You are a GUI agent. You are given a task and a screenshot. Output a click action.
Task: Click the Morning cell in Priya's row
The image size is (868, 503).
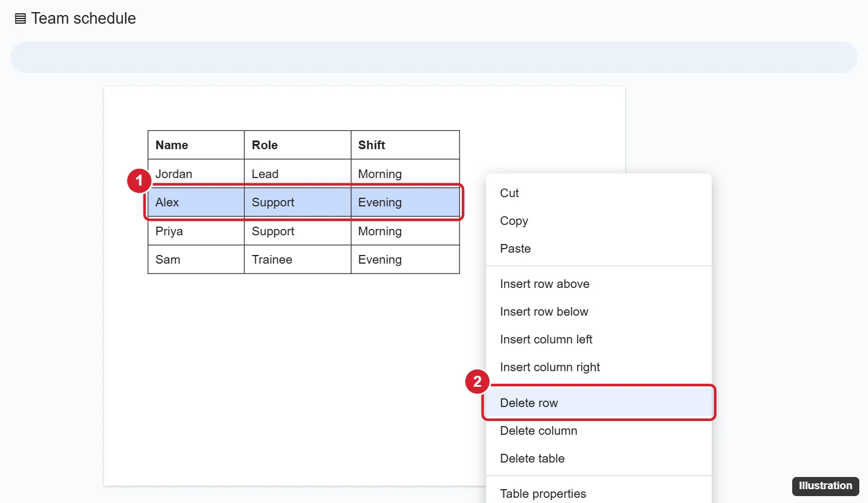coord(405,231)
